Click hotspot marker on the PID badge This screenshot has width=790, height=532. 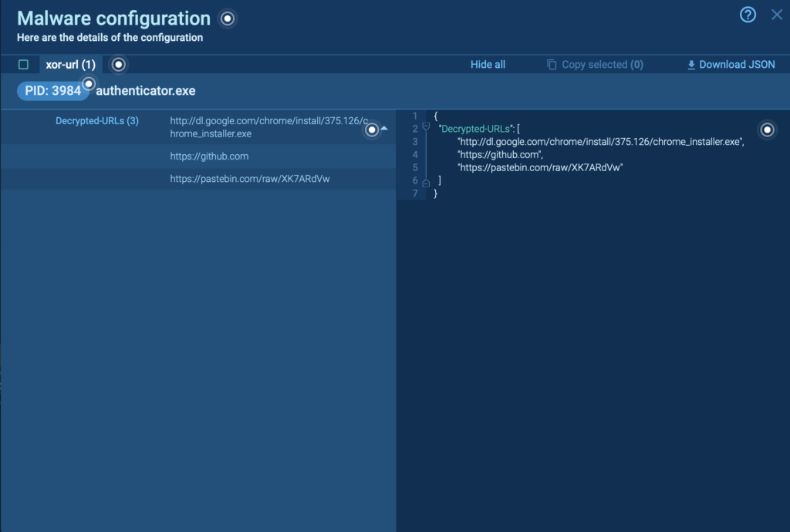(89, 83)
